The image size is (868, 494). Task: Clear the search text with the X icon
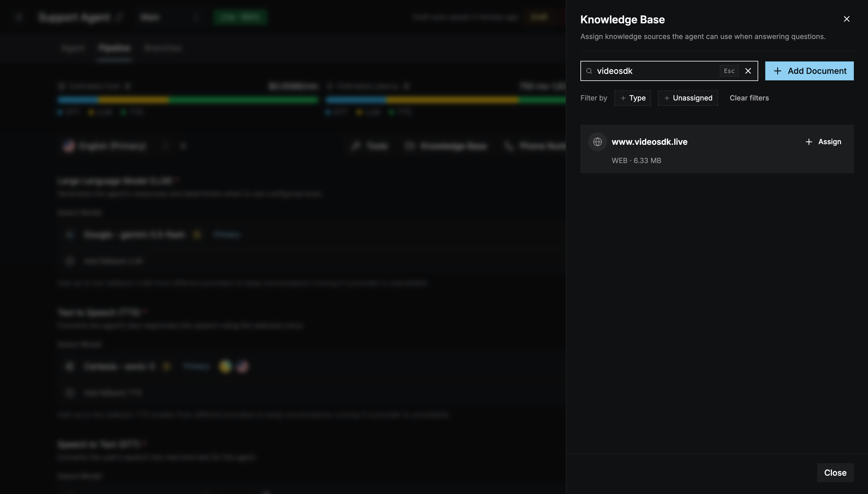coord(748,71)
